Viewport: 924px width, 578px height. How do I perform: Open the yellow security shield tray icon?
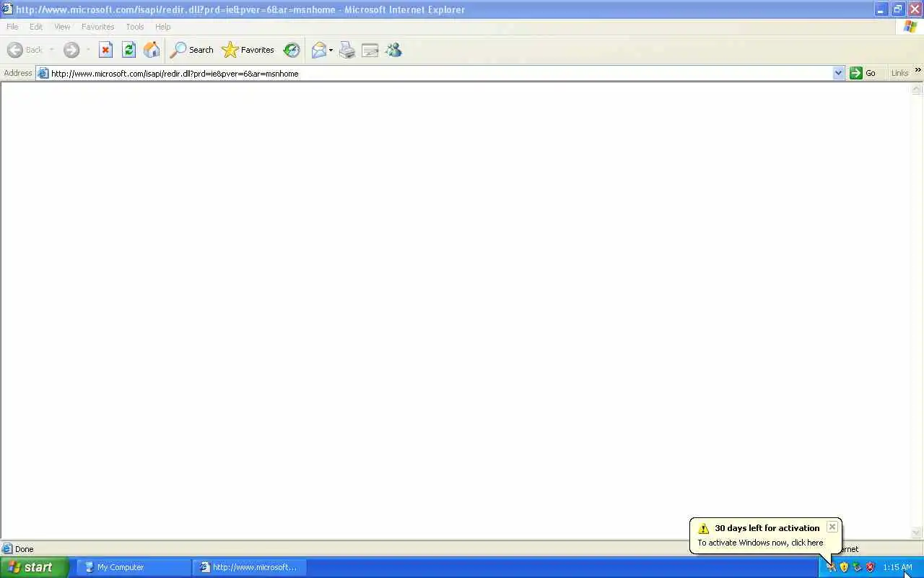point(844,567)
